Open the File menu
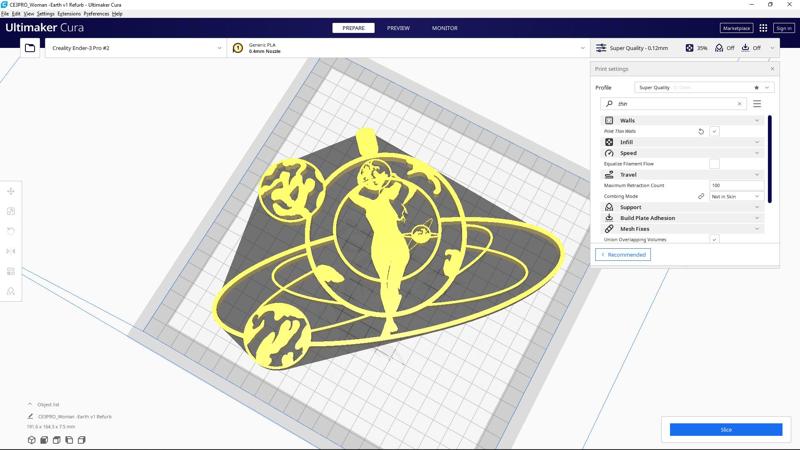 click(5, 14)
